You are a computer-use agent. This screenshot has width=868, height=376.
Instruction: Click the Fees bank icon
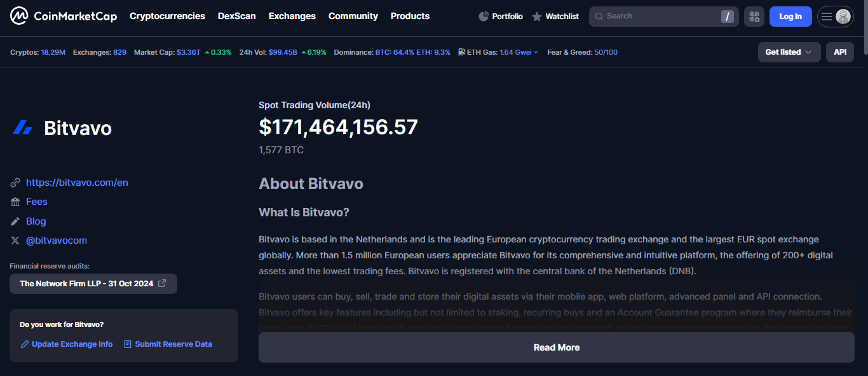pos(15,202)
